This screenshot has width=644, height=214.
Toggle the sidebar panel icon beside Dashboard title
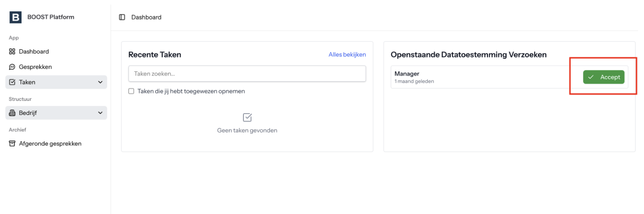[122, 17]
